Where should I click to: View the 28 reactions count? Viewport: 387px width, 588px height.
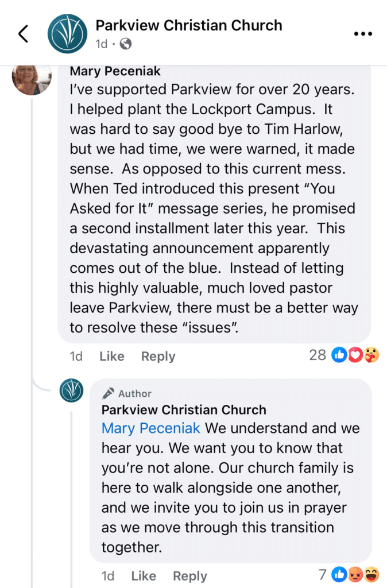[x=318, y=355]
